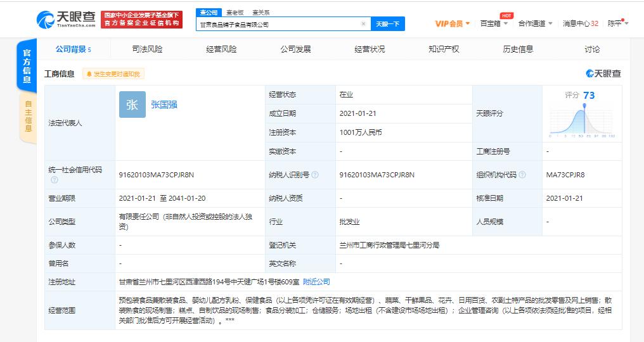Viewport: 644px width, 342px height.
Task: Click the help icon beside 组织机构代码
Action: tap(522, 175)
